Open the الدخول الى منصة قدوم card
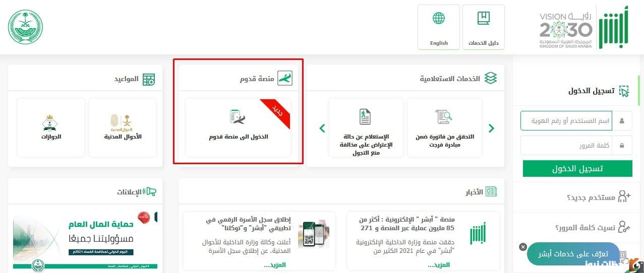Screen dimensions: 644x273 (x=239, y=127)
